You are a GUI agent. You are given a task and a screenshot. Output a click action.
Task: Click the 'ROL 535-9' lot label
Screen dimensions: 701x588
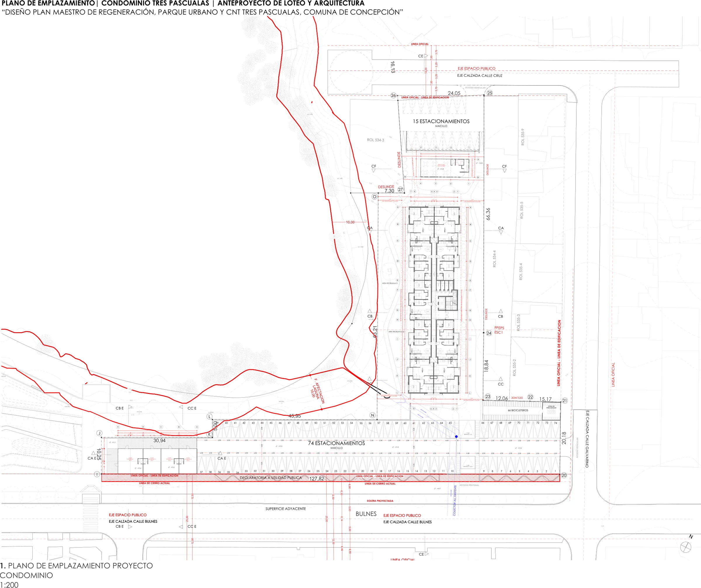coord(523,137)
